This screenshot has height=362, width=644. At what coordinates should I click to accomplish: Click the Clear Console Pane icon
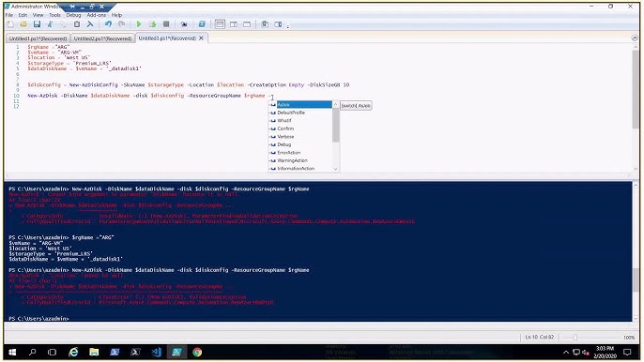(90, 24)
